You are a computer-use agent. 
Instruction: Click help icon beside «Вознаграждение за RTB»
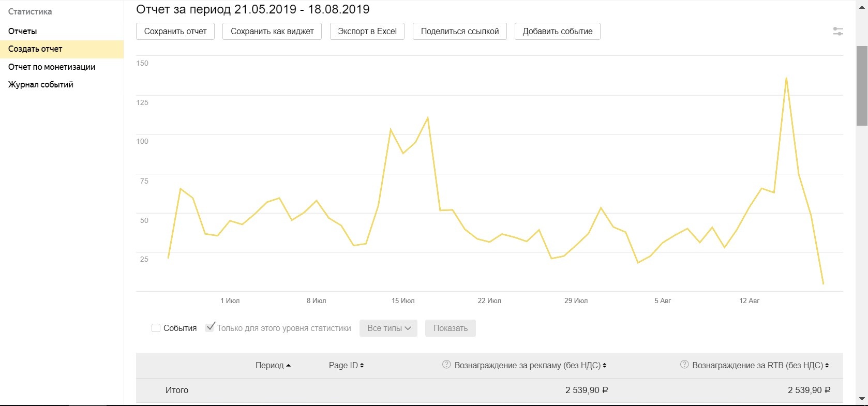tap(684, 365)
